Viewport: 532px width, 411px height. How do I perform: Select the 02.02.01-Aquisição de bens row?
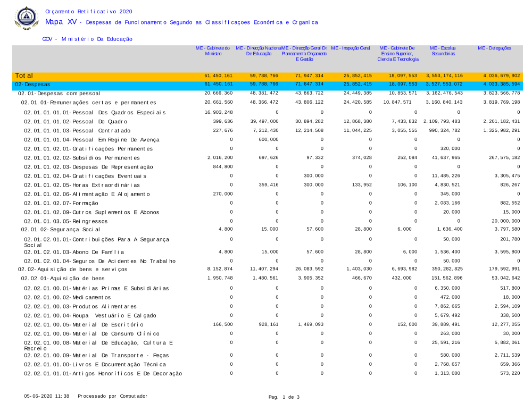[63, 278]
